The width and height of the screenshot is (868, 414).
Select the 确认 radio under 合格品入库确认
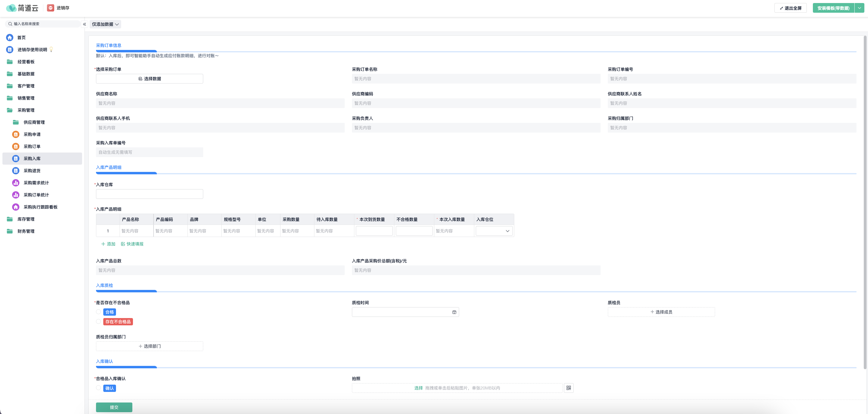tap(98, 388)
